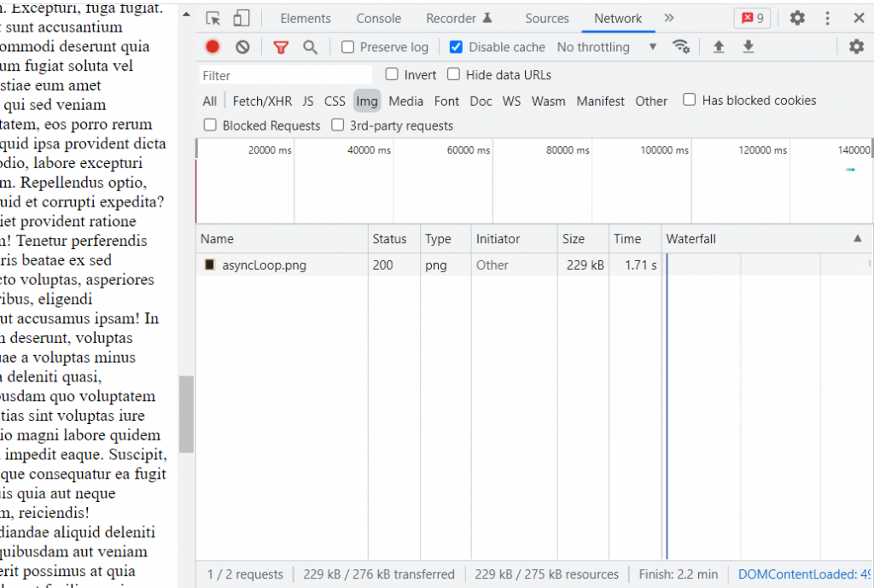Check the Hide data URLs option
The width and height of the screenshot is (874, 588).
454,74
